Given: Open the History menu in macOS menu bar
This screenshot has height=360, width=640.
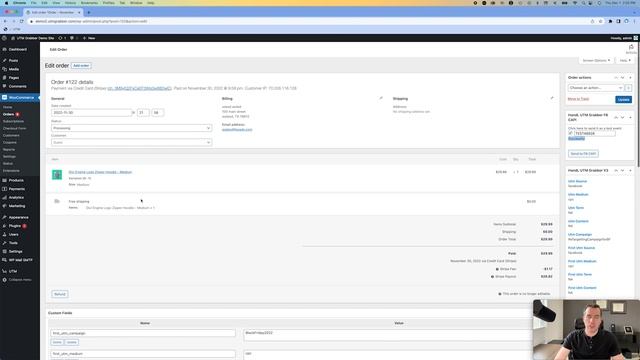Looking at the screenshot, I should [x=70, y=3].
